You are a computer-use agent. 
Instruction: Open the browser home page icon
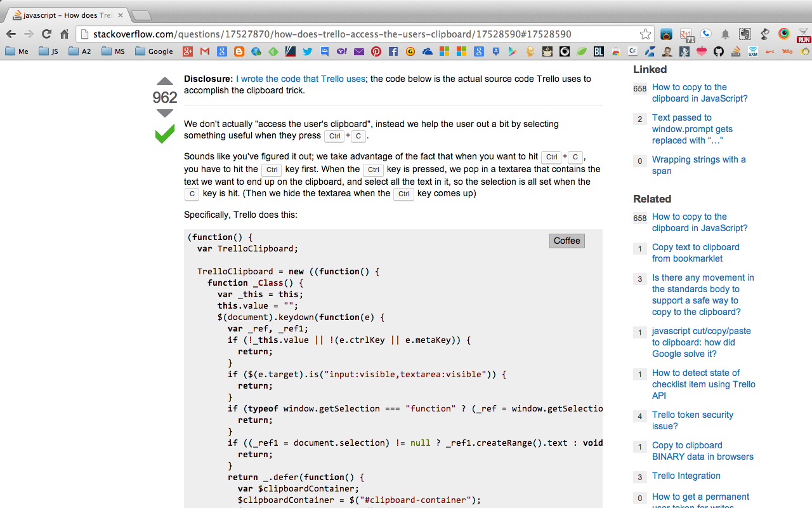pyautogui.click(x=64, y=34)
